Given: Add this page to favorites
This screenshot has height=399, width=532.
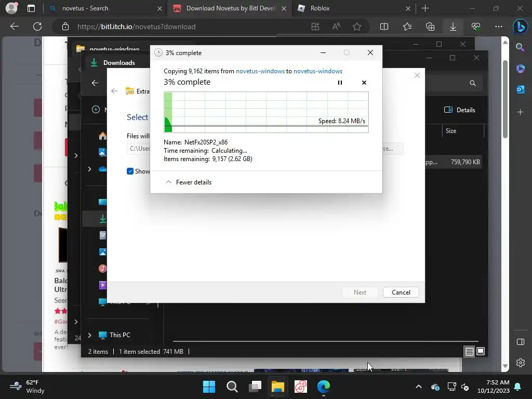Looking at the screenshot, I should point(356,26).
